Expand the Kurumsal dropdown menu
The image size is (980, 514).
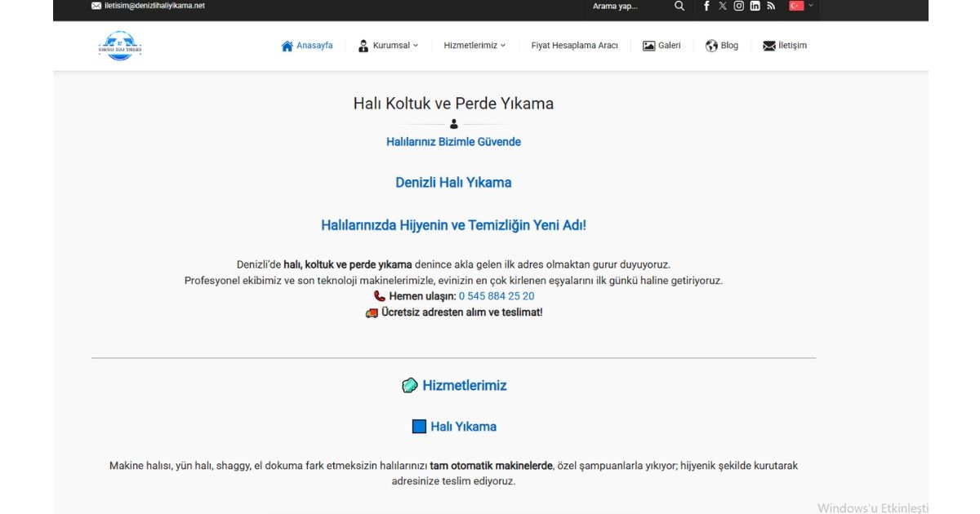[x=388, y=46]
